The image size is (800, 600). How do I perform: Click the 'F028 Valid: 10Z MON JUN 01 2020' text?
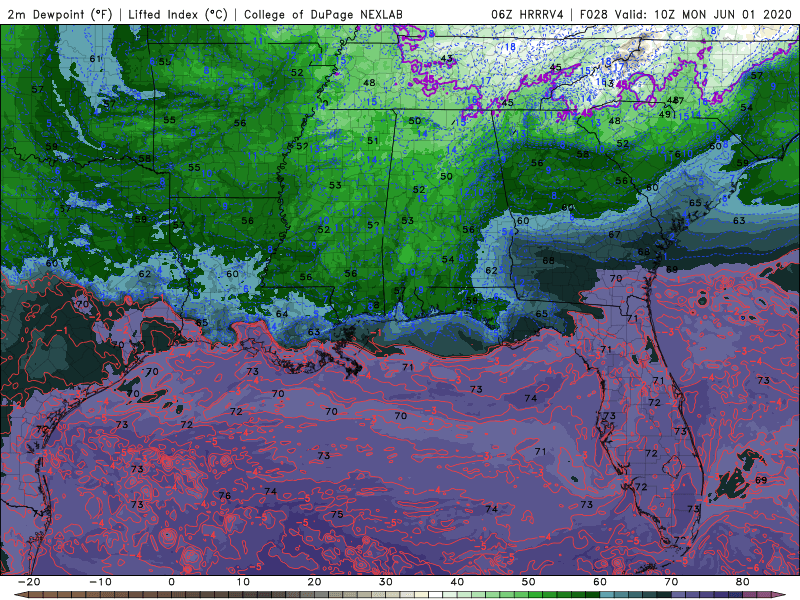[x=686, y=14]
